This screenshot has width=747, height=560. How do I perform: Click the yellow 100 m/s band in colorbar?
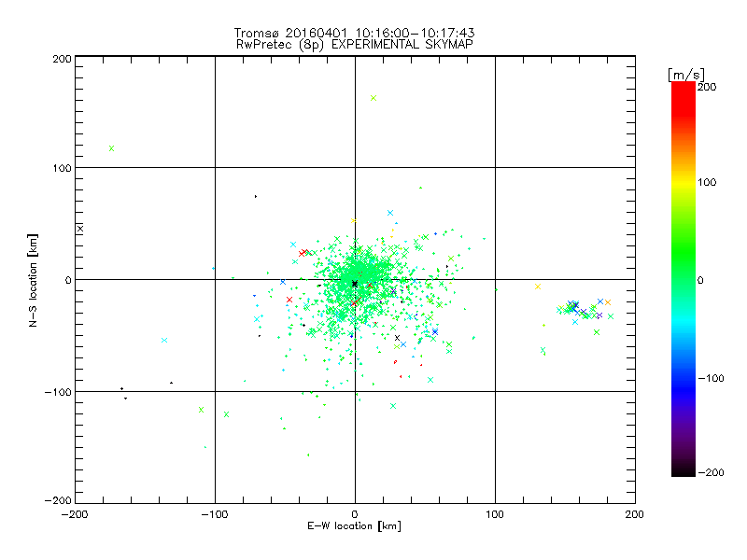pyautogui.click(x=684, y=182)
